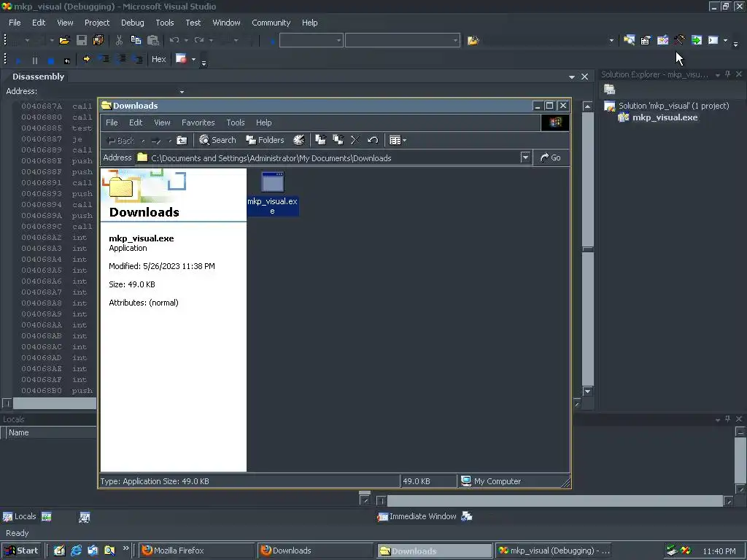Image resolution: width=747 pixels, height=560 pixels.
Task: Open the Favorites menu in Downloads window
Action: (198, 122)
